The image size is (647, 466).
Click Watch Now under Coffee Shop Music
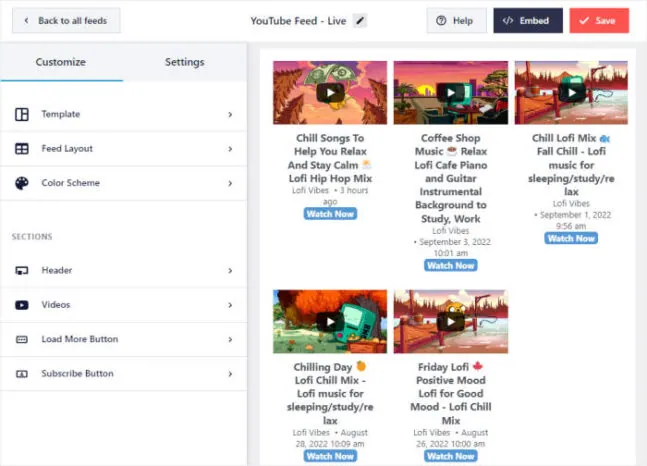(451, 265)
